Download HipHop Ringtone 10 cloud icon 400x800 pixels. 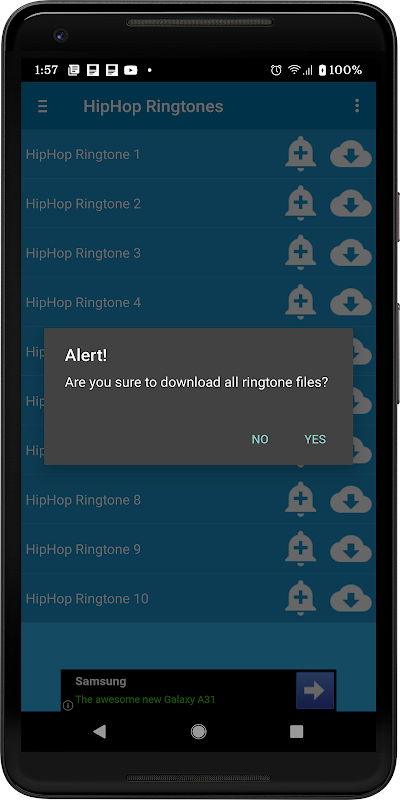[x=351, y=599]
